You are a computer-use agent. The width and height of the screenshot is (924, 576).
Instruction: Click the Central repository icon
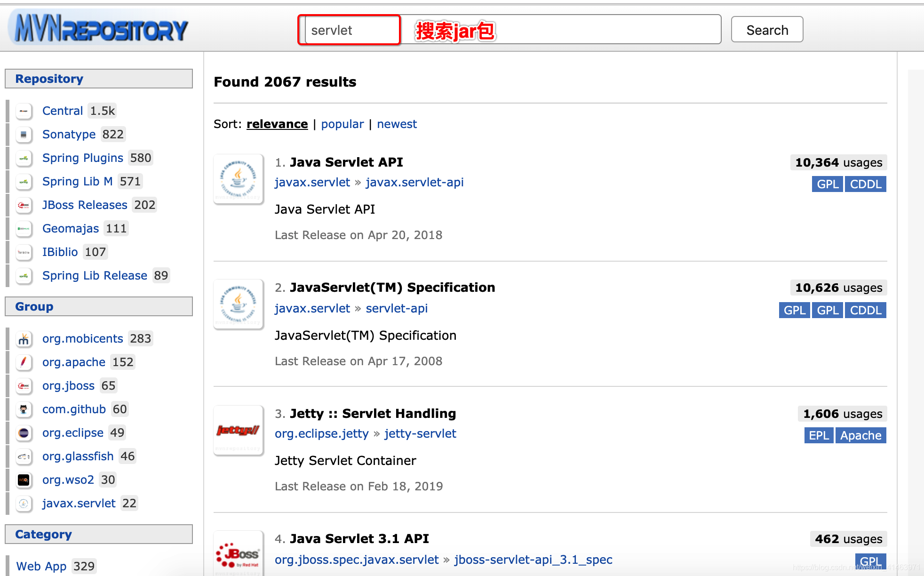click(24, 111)
